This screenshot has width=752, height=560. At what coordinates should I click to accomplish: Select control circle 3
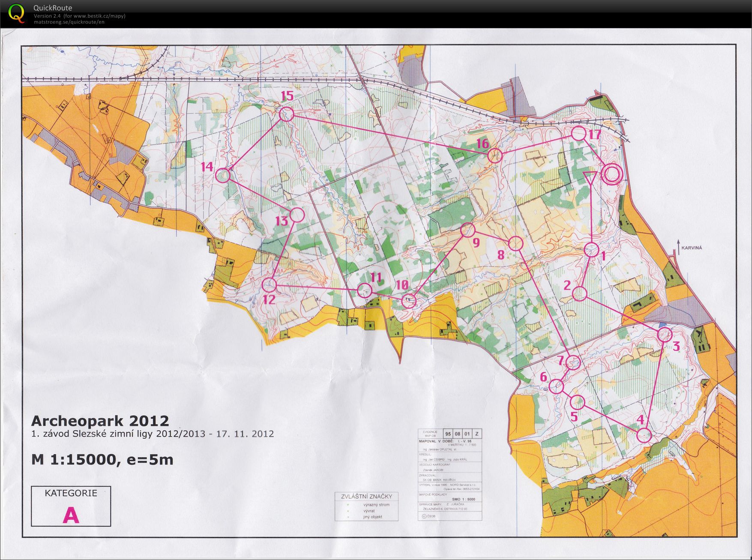coord(665,335)
